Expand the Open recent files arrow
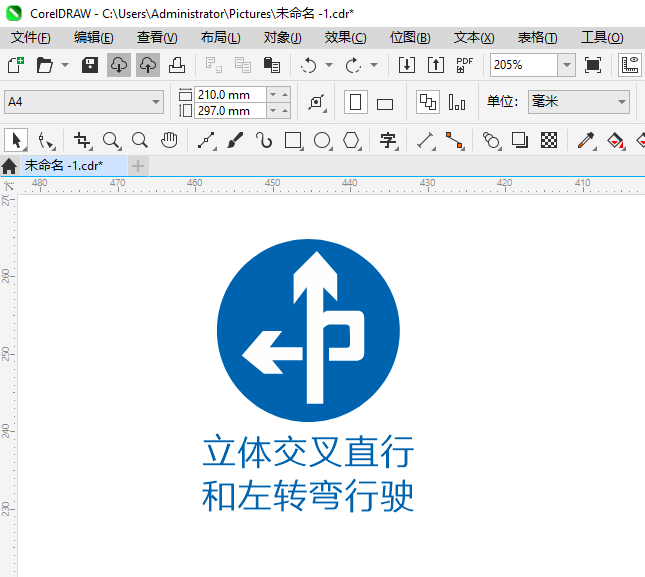645x577 pixels. click(65, 65)
